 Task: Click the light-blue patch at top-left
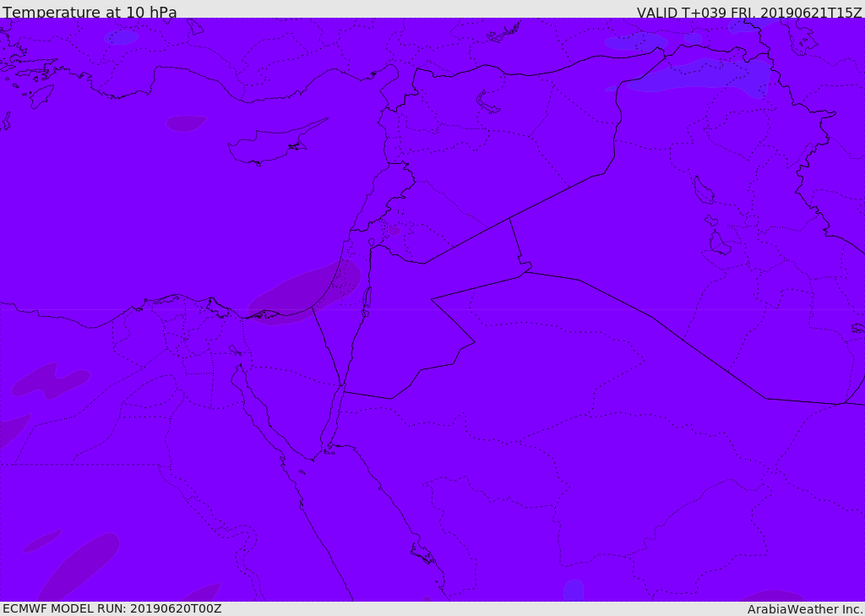pyautogui.click(x=121, y=37)
